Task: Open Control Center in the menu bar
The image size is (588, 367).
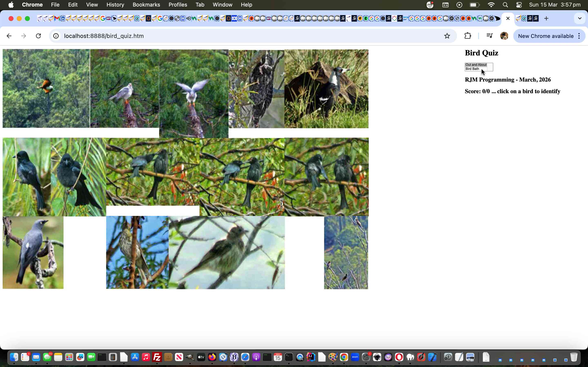Action: click(x=519, y=5)
